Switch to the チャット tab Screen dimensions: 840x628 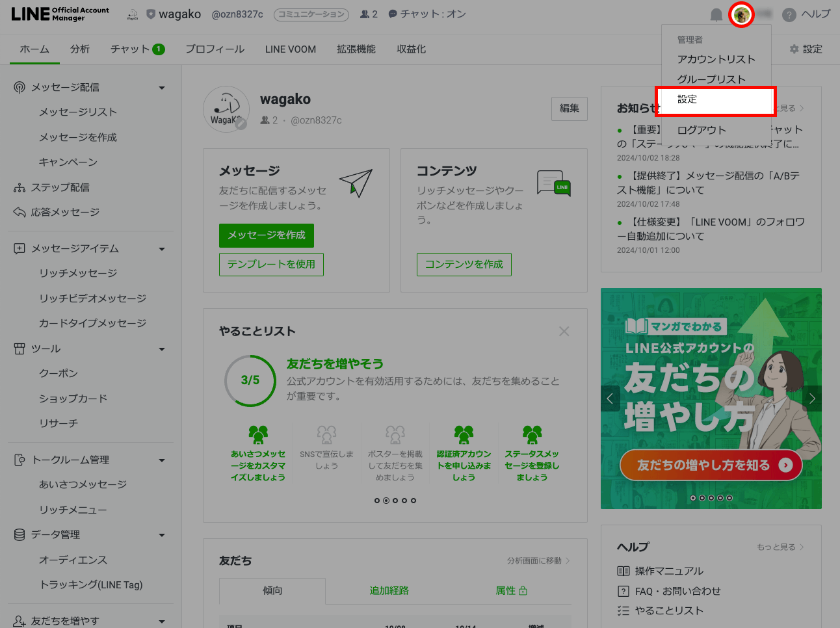pyautogui.click(x=137, y=49)
